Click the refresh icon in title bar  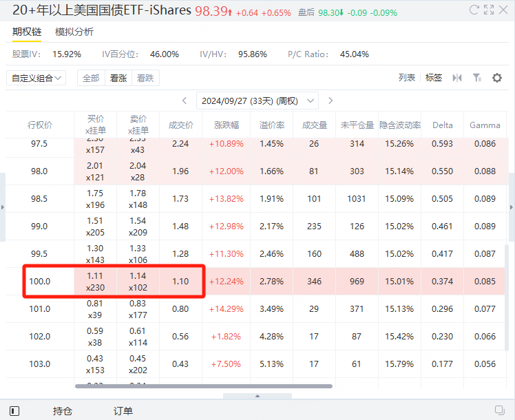(x=474, y=10)
